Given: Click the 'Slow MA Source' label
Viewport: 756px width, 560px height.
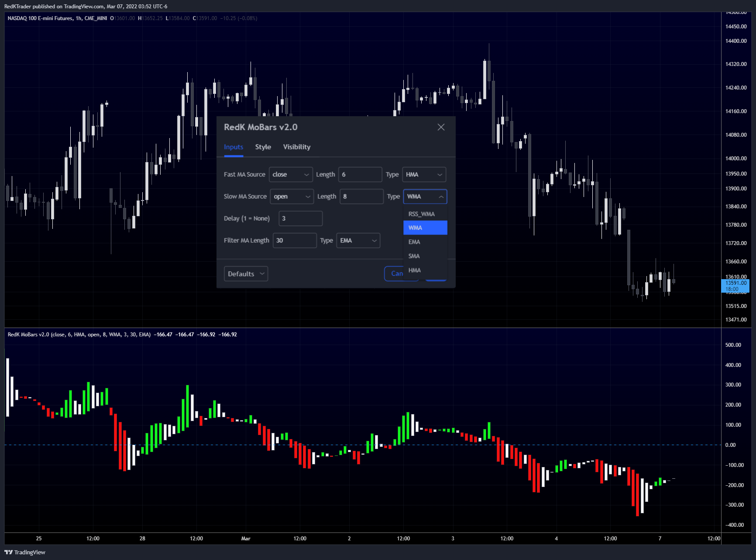Looking at the screenshot, I should coord(245,197).
